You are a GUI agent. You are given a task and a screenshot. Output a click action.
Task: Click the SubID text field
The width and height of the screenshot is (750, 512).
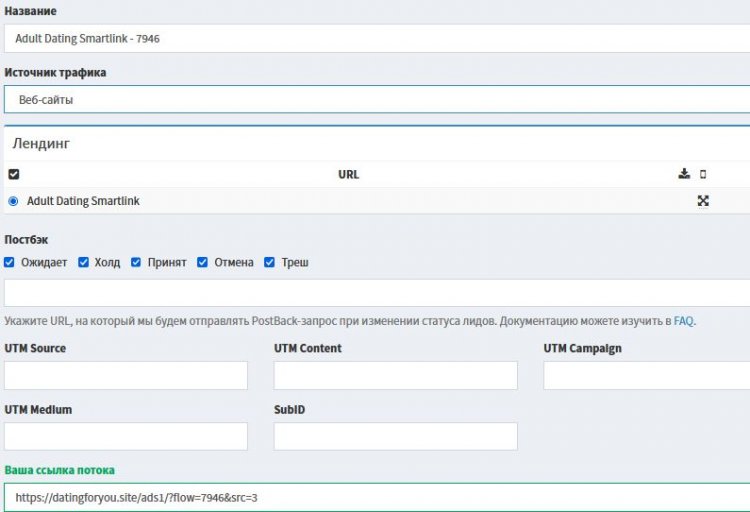[x=395, y=436]
